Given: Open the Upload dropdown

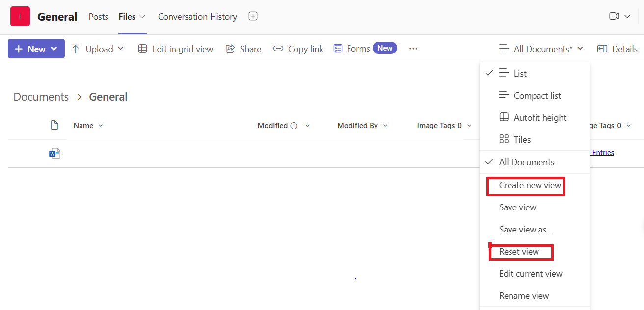Looking at the screenshot, I should 98,49.
